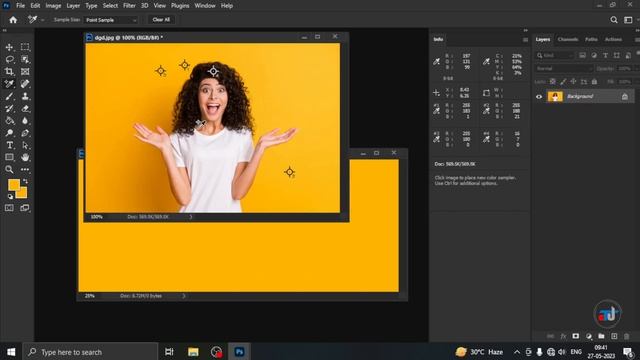Viewport: 640px width, 360px height.
Task: Click the Clear All button
Action: coord(161,20)
